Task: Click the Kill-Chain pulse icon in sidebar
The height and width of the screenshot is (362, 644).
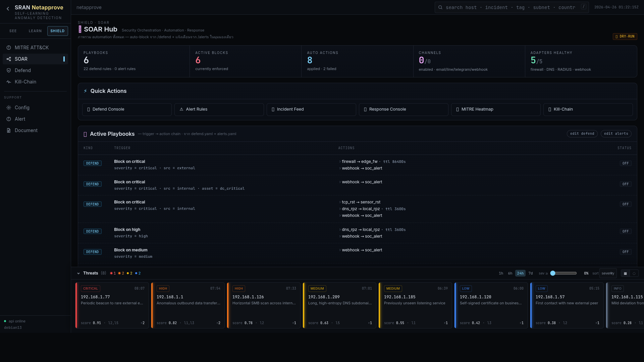Action: 9,82
